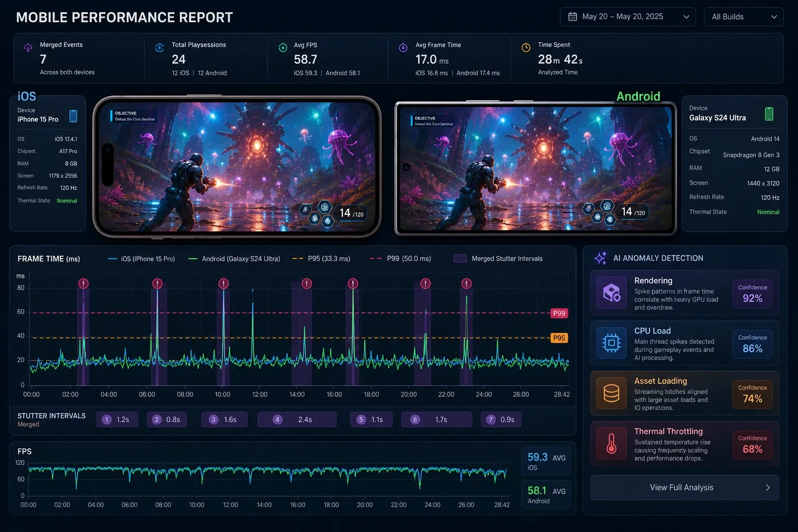
Task: Toggle Merged Stutter Intervals legend visibility
Action: (x=498, y=259)
